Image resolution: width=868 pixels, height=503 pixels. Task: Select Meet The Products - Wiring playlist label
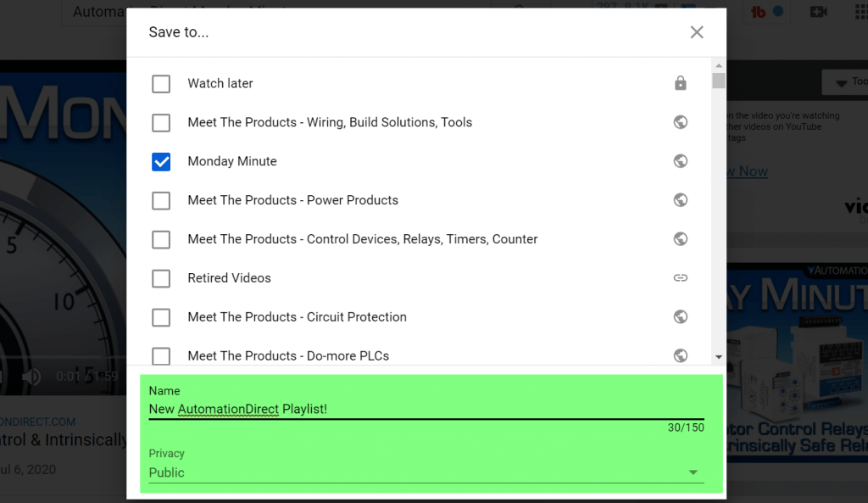coord(330,122)
